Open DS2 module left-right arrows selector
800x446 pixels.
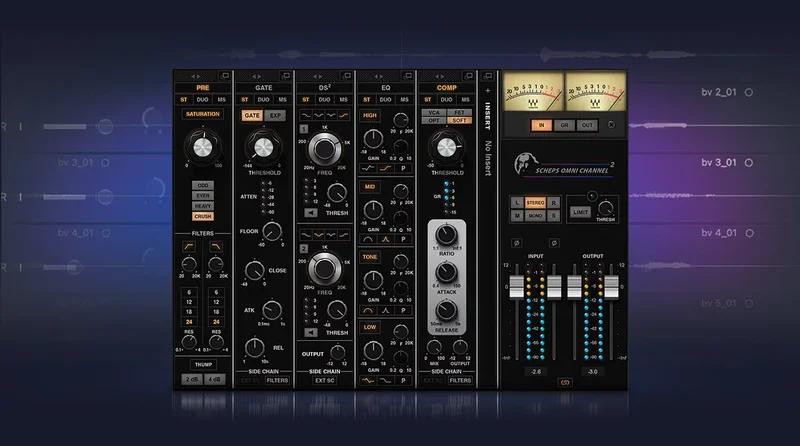318,77
